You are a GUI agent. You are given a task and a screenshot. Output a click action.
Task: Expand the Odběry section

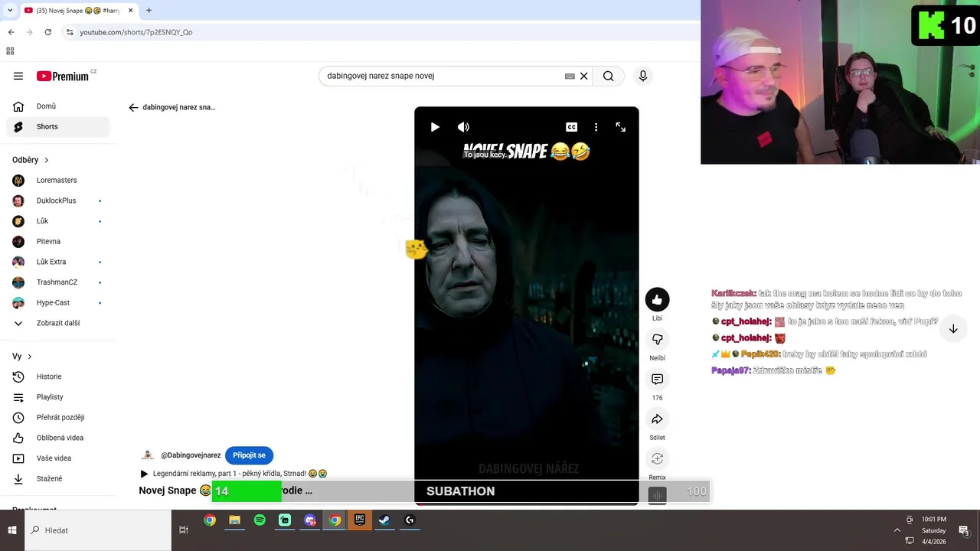pos(31,160)
